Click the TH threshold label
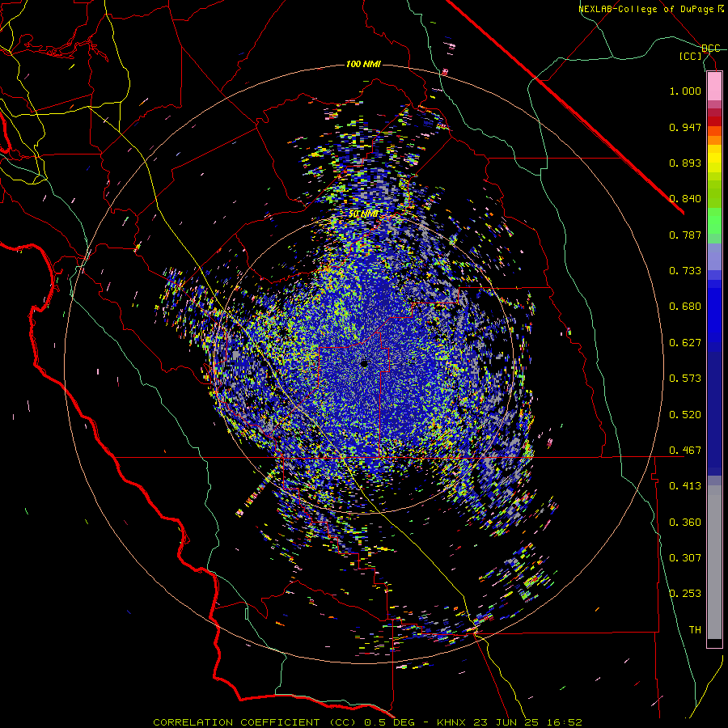The image size is (728, 728). click(x=695, y=630)
